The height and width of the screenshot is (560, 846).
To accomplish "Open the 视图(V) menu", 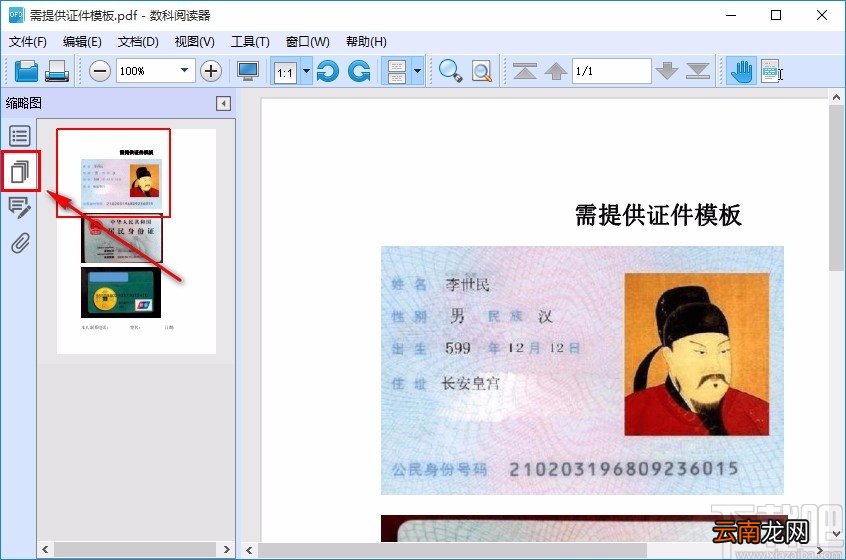I will click(194, 42).
